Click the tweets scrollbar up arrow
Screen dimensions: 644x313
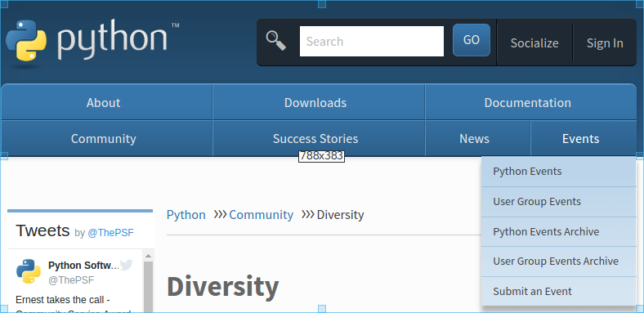coord(148,256)
